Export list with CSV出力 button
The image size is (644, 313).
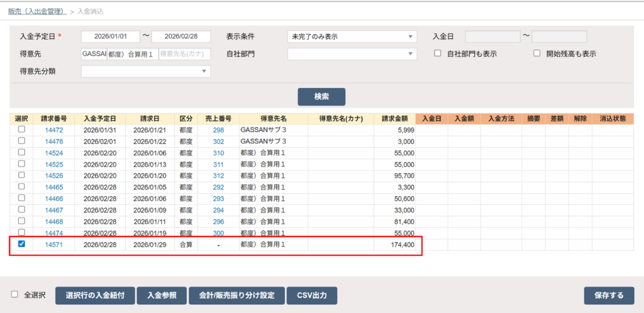312,295
